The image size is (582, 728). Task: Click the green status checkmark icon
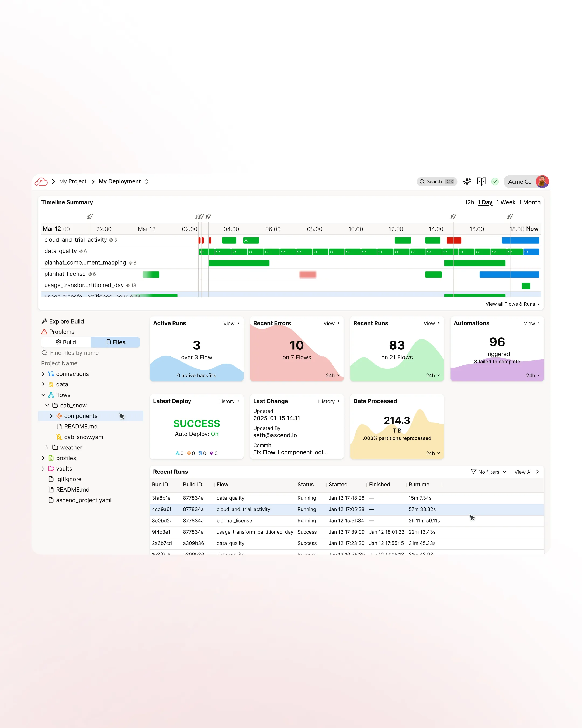coord(495,181)
